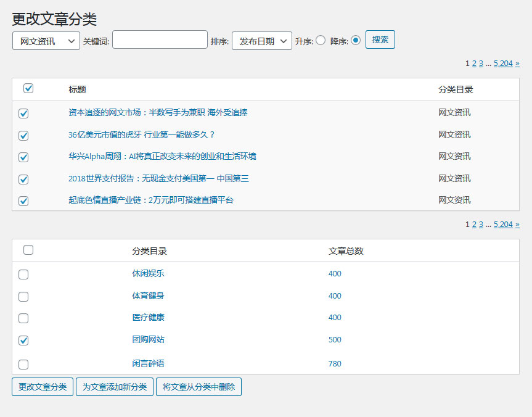
Task: Click the 将文章从分类中删除 button
Action: tap(198, 386)
